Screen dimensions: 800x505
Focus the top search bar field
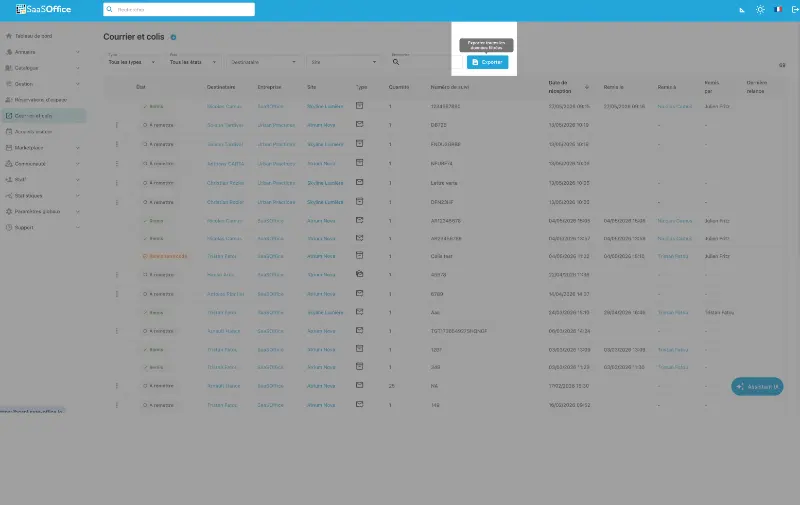pyautogui.click(x=179, y=9)
